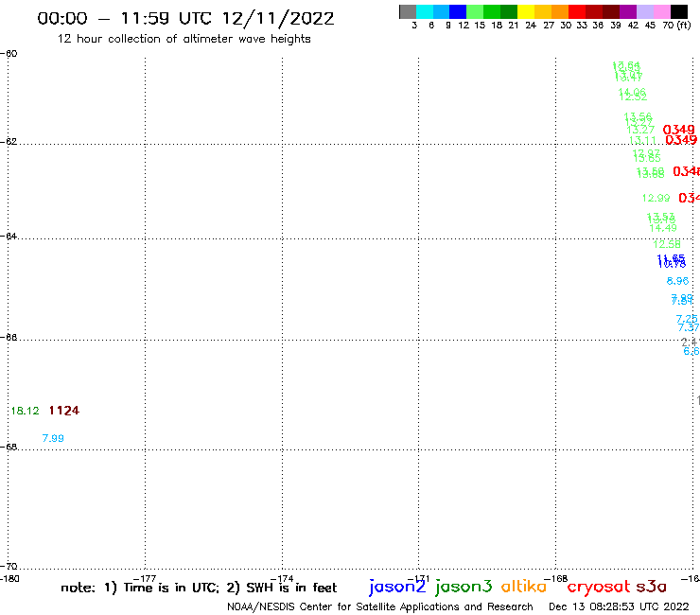Click the longitude axis label -180
Screen dimensions: 700x615
9,578
